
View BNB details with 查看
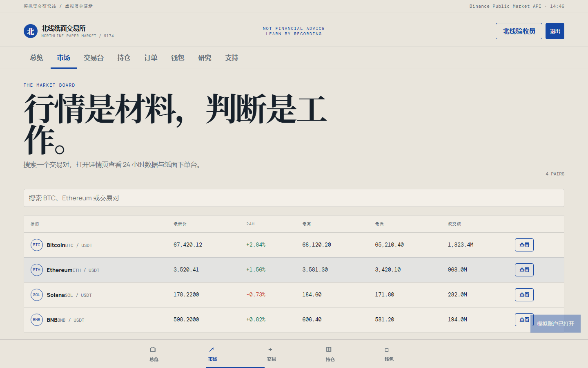tap(524, 320)
